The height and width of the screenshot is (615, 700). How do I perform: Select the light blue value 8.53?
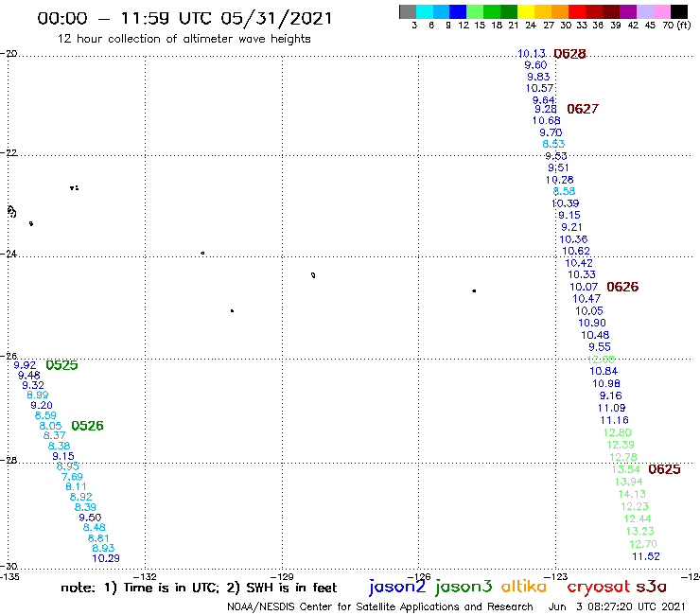(x=553, y=144)
